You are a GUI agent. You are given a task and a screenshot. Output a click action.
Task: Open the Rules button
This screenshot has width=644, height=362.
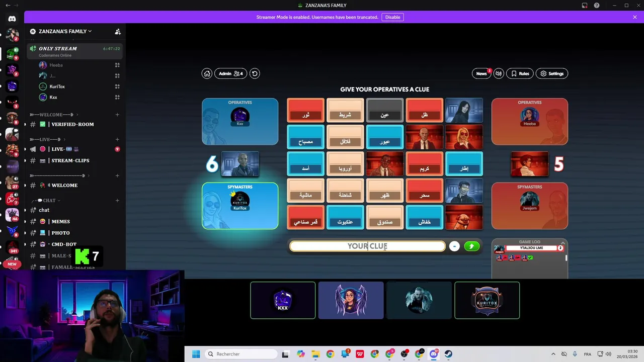coord(520,73)
